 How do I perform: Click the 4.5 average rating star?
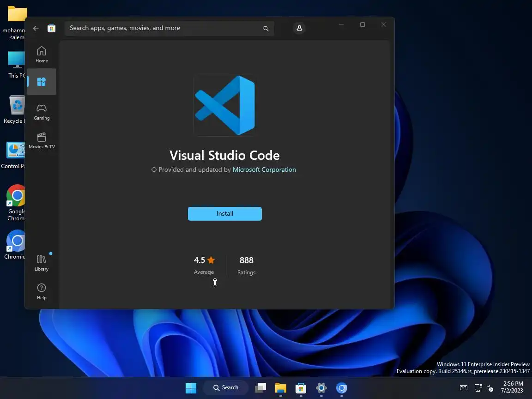[x=211, y=260]
